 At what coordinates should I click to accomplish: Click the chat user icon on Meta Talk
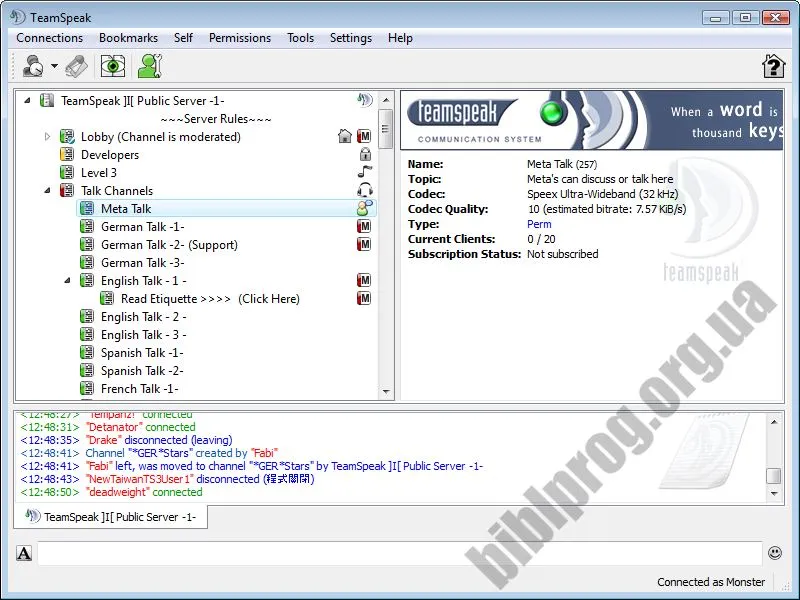(365, 208)
